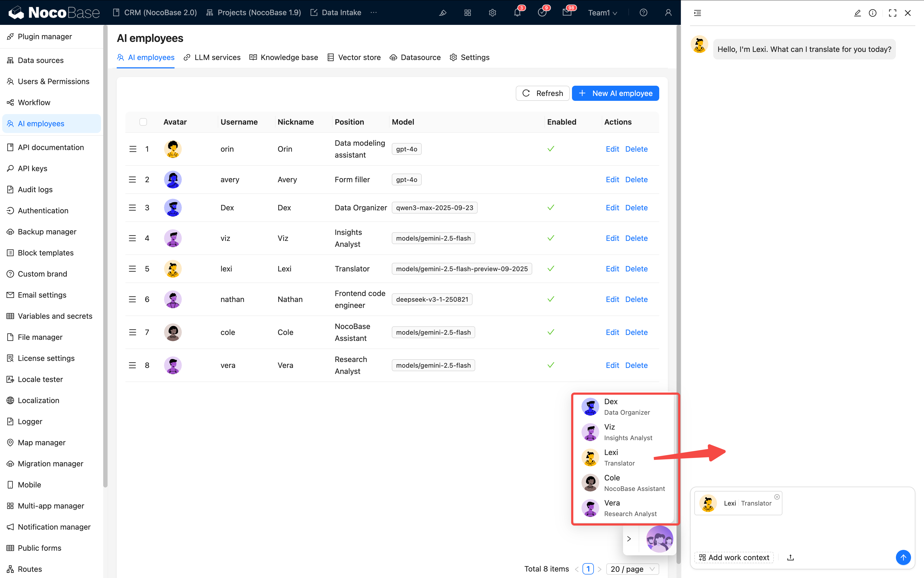This screenshot has height=578, width=924.
Task: Open Workflow in the sidebar menu
Action: (x=34, y=102)
